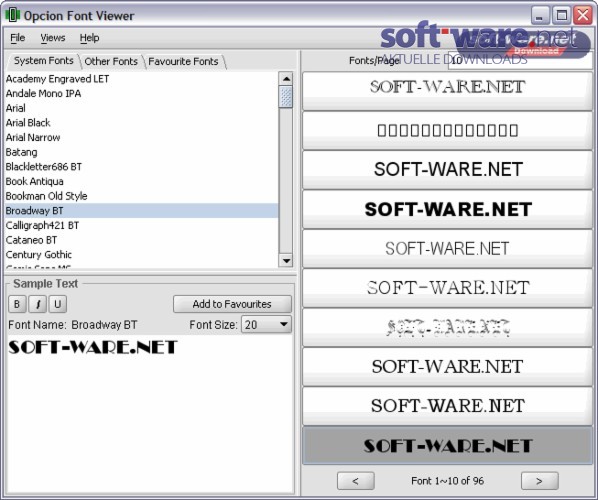Select Arial Black font
This screenshot has height=500, width=598.
(141, 123)
